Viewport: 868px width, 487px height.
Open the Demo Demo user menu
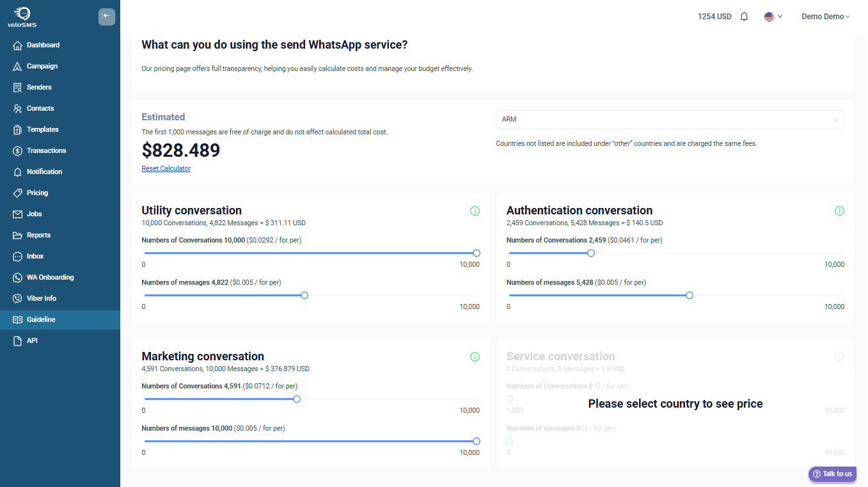[x=826, y=17]
